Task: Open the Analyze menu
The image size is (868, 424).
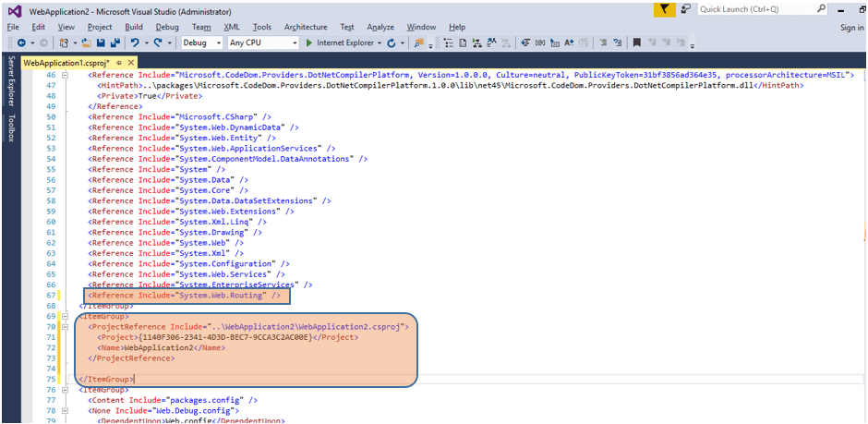Action: tap(380, 27)
